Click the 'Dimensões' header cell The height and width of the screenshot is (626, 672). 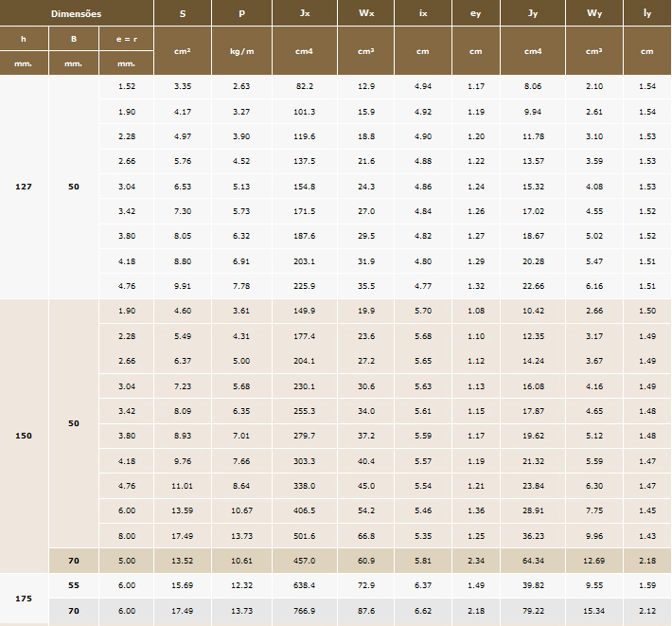tap(77, 13)
